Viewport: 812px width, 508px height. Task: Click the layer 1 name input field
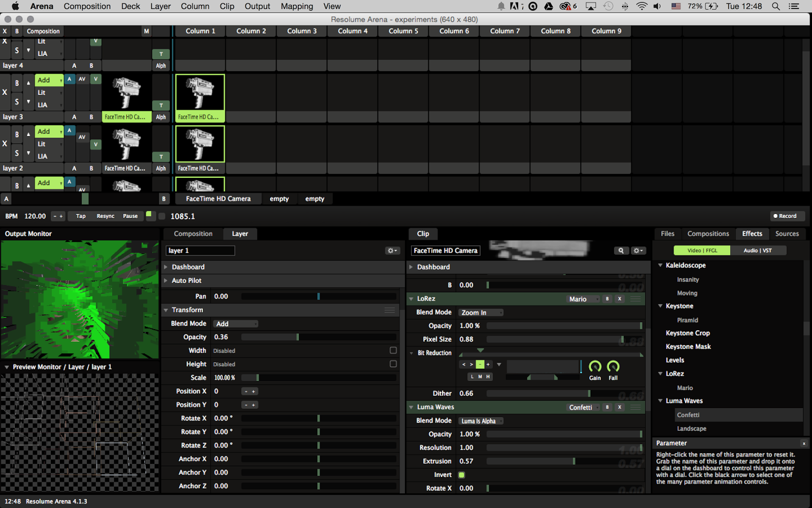[x=200, y=250]
